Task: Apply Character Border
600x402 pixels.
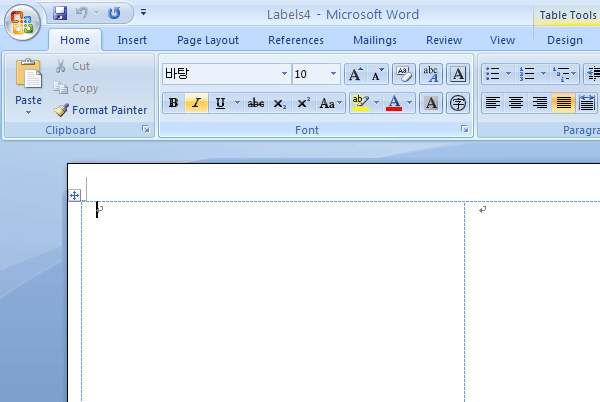Action: [x=458, y=74]
